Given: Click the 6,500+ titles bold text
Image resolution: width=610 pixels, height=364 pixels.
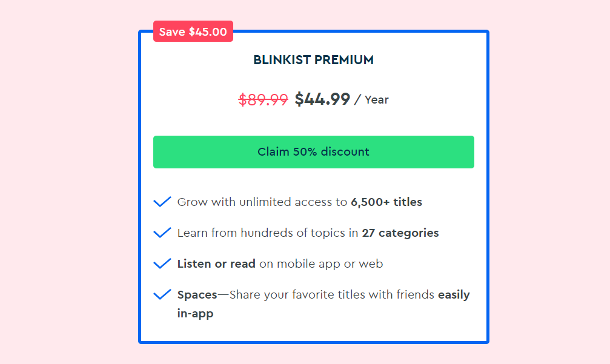Looking at the screenshot, I should coord(386,202).
